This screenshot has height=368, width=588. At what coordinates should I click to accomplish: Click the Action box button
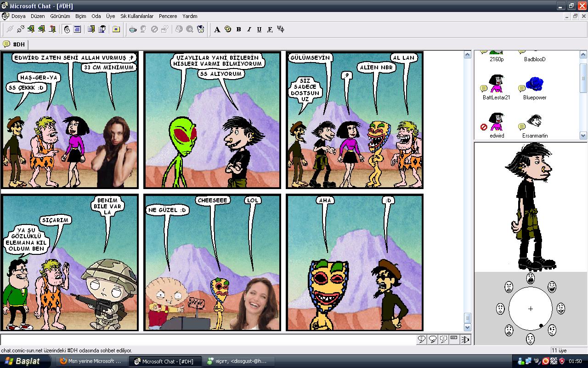coord(454,339)
